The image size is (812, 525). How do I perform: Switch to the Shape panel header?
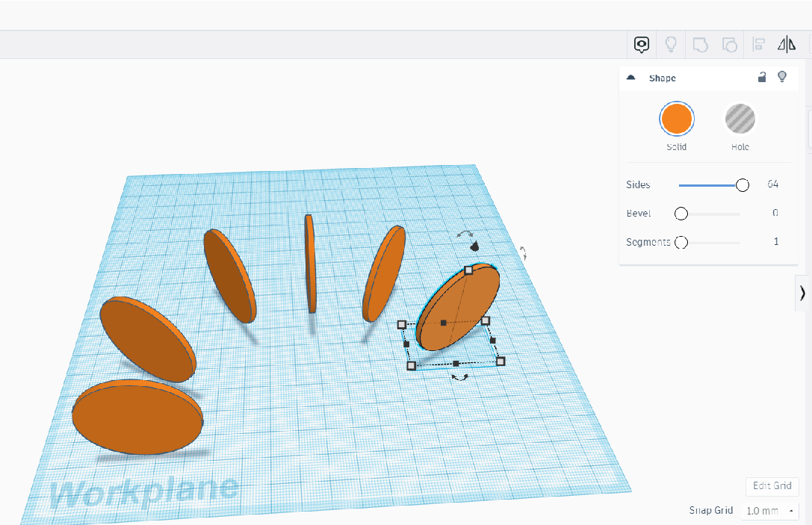click(662, 78)
